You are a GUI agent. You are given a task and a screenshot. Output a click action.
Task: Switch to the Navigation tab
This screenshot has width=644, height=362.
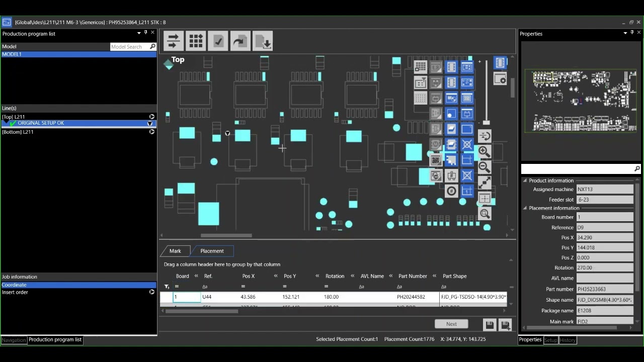[14, 340]
